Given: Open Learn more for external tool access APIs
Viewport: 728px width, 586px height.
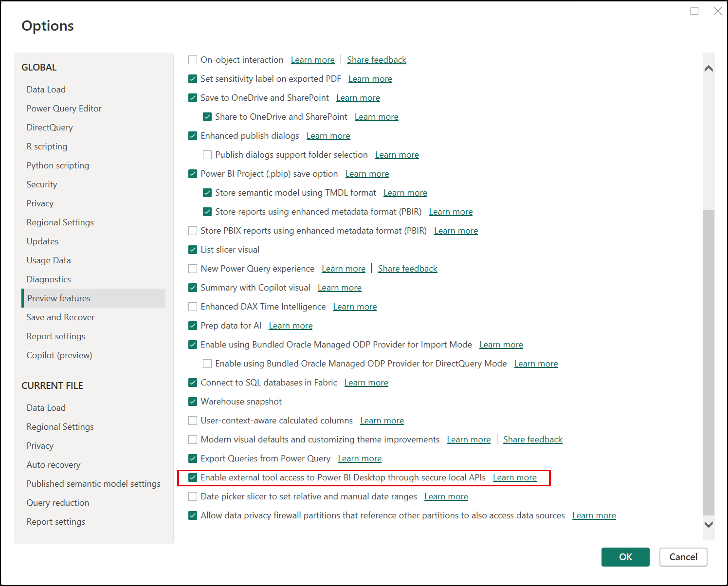Looking at the screenshot, I should coord(515,477).
